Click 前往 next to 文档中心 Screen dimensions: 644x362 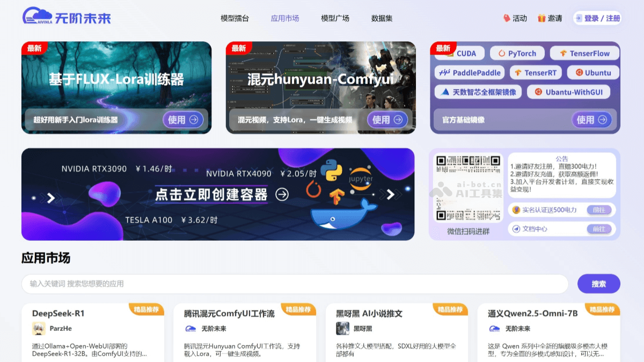click(600, 229)
